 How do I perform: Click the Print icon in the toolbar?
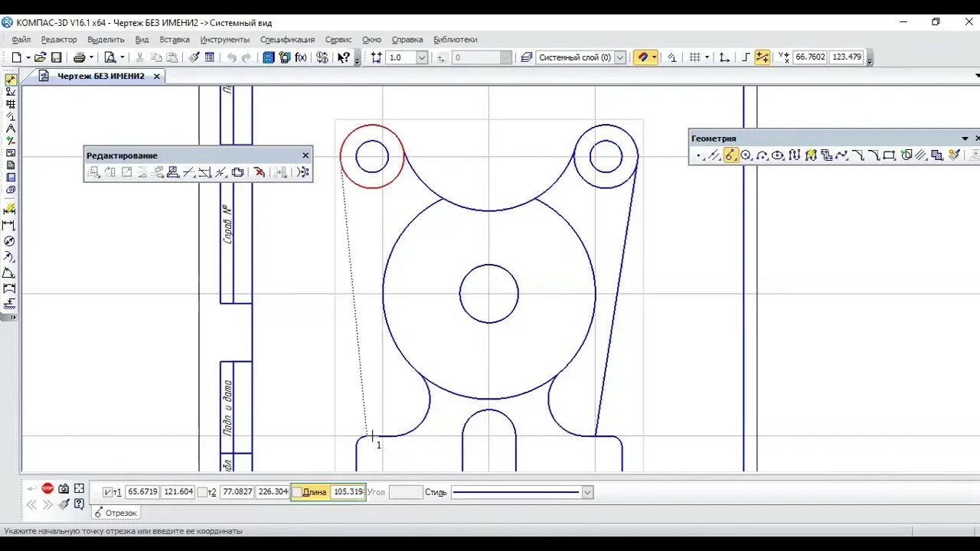(x=79, y=57)
